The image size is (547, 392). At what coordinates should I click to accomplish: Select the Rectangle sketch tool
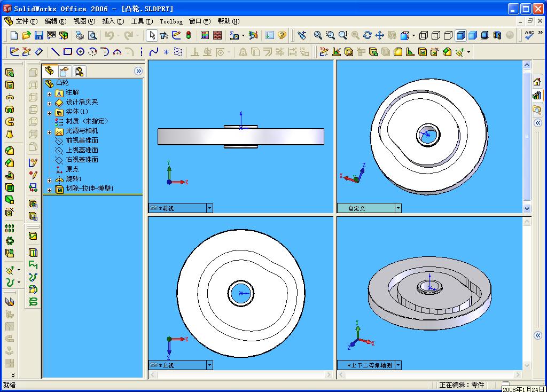(68, 52)
